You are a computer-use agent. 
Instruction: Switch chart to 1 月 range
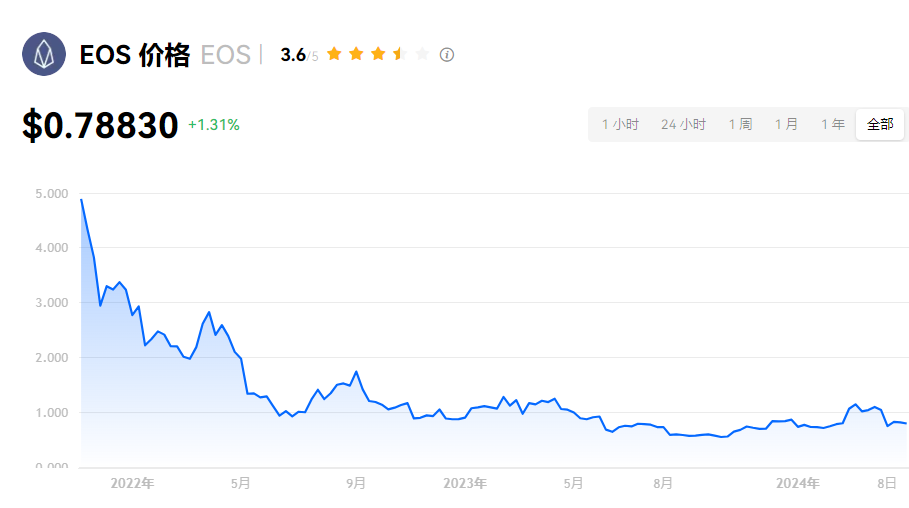coord(786,125)
